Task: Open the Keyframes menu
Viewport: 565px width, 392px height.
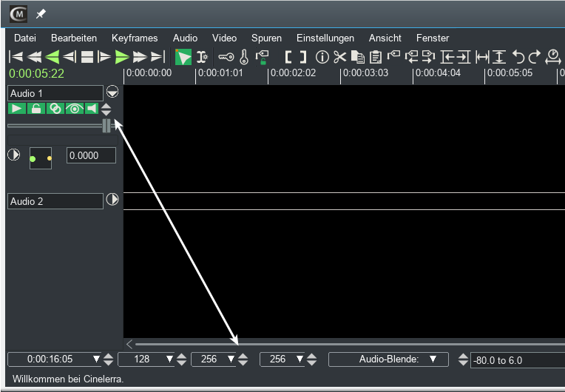Action: (135, 38)
